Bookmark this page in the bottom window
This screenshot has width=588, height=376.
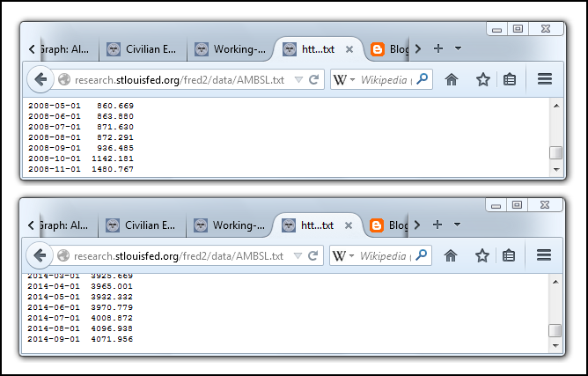point(481,256)
